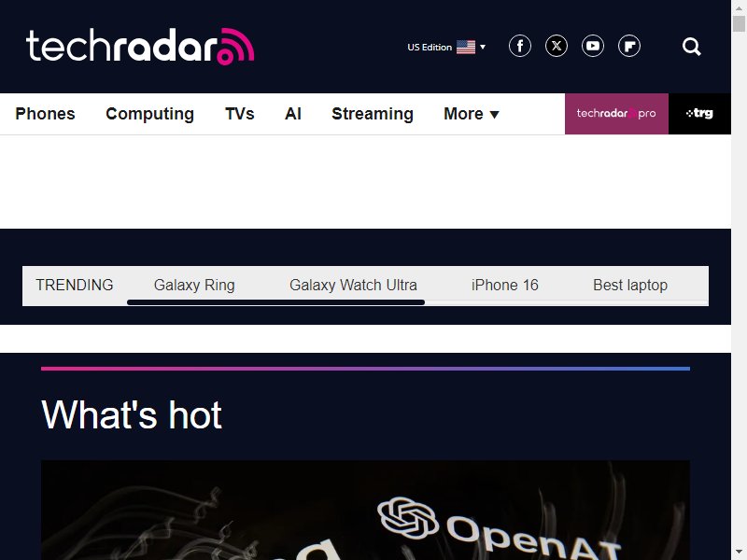Open trending topic Galaxy Ring
747x560 pixels.
click(x=194, y=285)
